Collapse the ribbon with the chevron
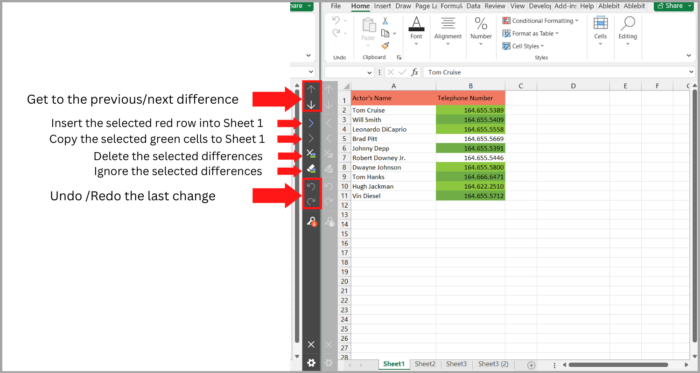Image resolution: width=700 pixels, height=373 pixels. [688, 56]
